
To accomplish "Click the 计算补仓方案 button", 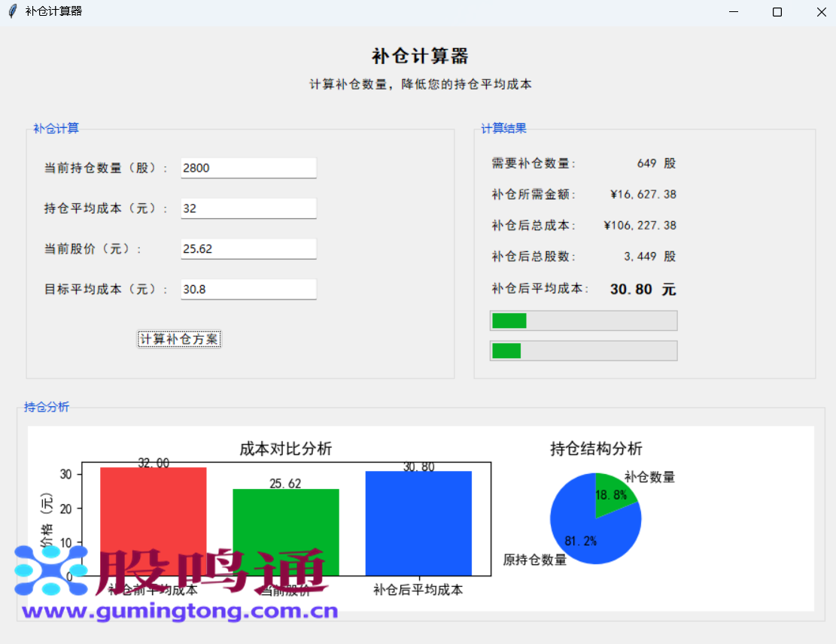I will [x=179, y=339].
